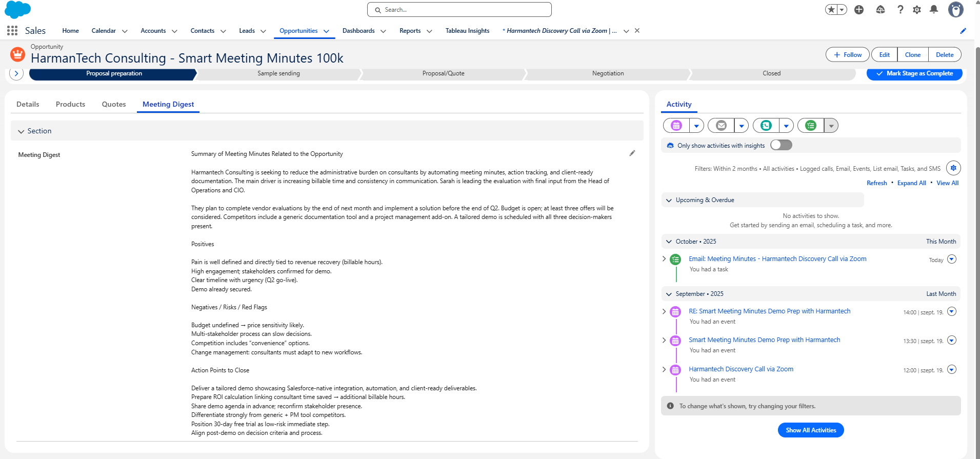Image resolution: width=980 pixels, height=459 pixels.
Task: Open the Home nav item
Action: click(71, 31)
